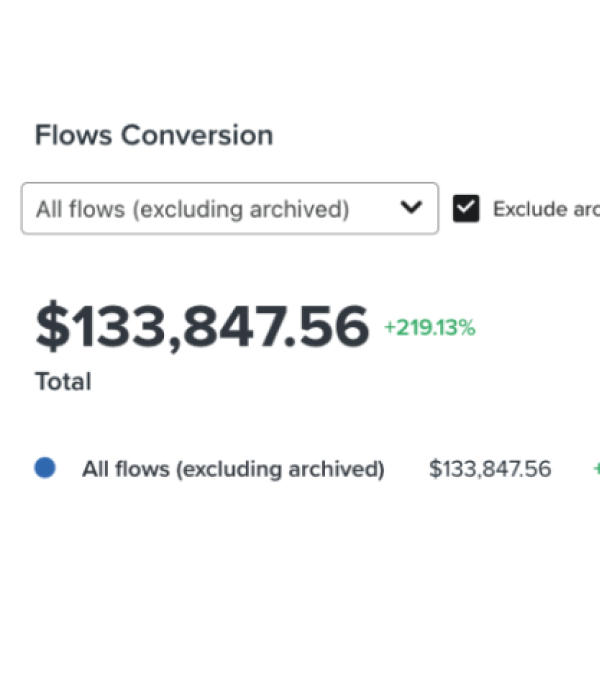Click the green +219.13% change indicator
The image size is (600, 700).
430,327
